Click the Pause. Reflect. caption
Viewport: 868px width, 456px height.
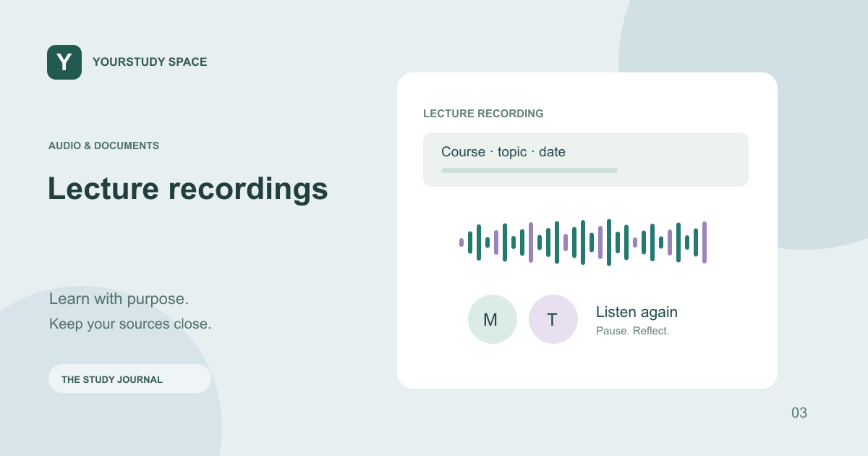click(x=633, y=331)
